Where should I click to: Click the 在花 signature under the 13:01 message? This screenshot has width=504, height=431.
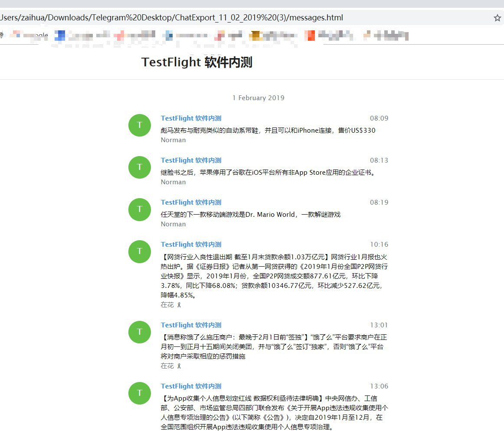coord(167,366)
